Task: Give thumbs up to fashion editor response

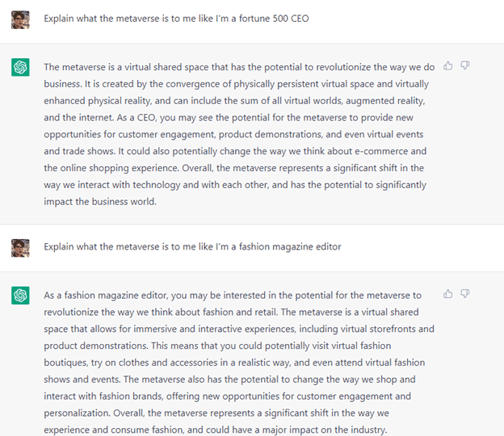Action: [x=448, y=295]
